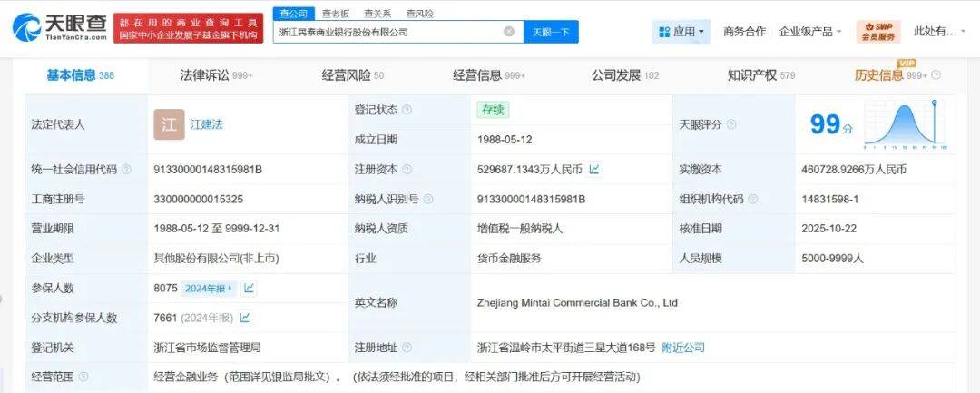Expand the 2024年报 year selector
Screen dimensions: 980x393
(209, 289)
